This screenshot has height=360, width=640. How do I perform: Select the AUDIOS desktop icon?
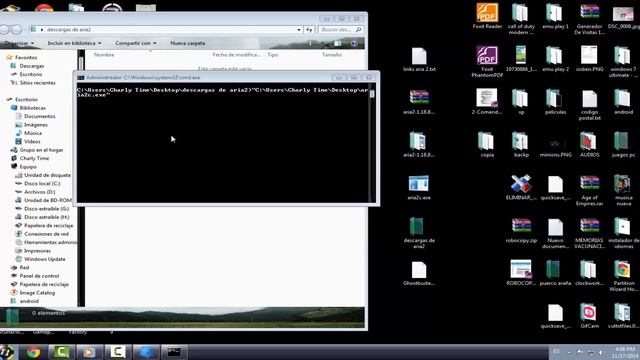point(589,144)
